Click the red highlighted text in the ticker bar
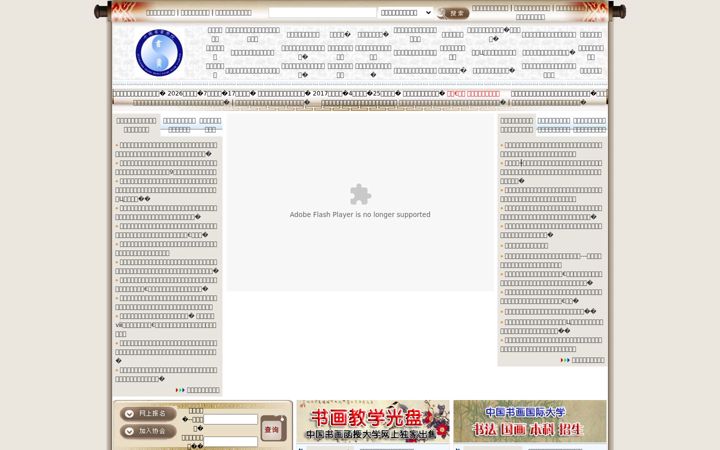This screenshot has height=450, width=720. (x=473, y=93)
